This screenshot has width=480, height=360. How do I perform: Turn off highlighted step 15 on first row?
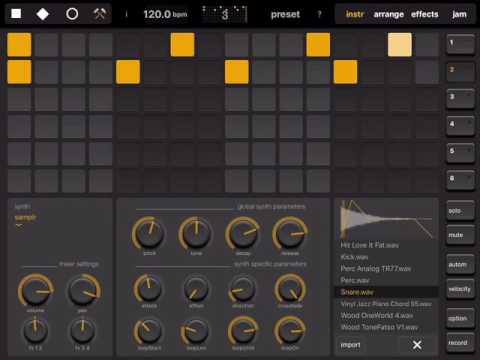pos(400,44)
